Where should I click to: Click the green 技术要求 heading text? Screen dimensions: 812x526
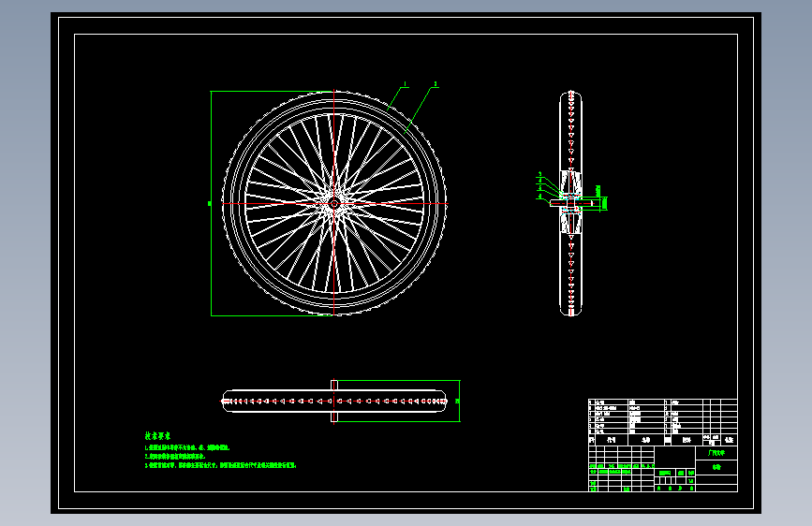[157, 436]
